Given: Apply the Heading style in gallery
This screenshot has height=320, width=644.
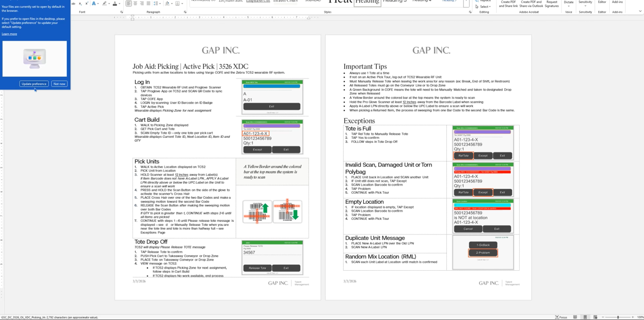Looking at the screenshot, I should click(367, 3).
